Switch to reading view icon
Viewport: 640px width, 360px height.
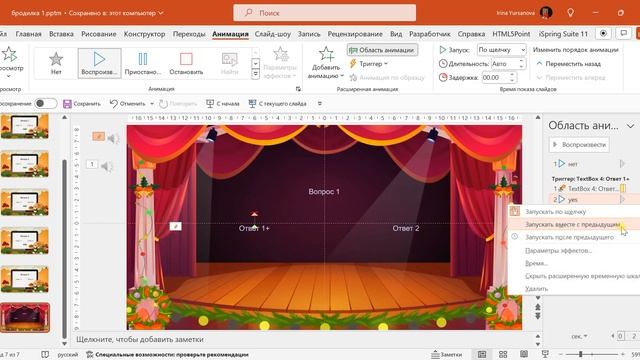click(524, 354)
